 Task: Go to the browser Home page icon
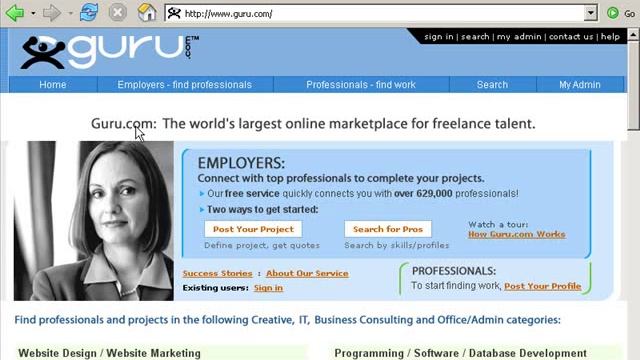[147, 13]
